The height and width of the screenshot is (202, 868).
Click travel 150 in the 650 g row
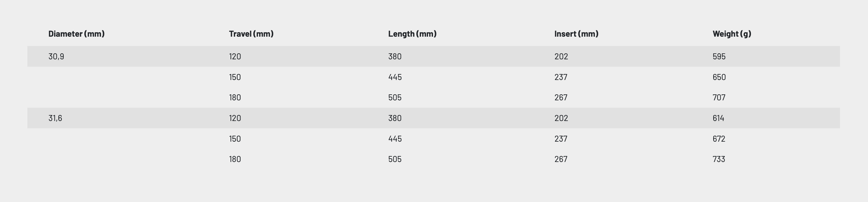pyautogui.click(x=235, y=77)
